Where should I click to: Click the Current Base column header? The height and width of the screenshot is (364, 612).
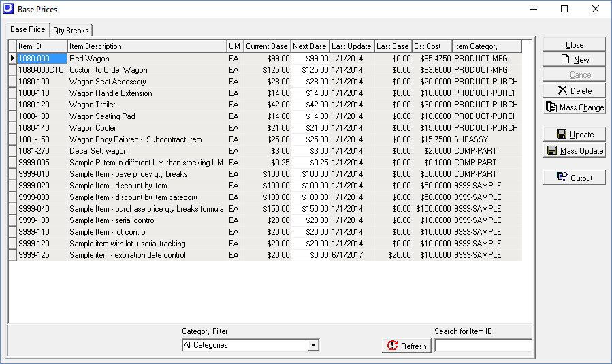[268, 46]
